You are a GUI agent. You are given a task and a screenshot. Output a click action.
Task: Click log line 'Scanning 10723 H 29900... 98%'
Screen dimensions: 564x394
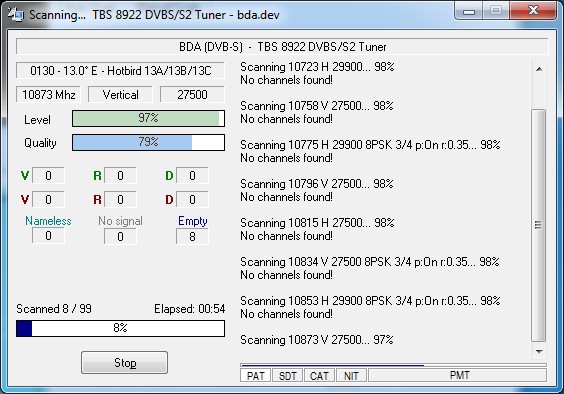(x=317, y=67)
